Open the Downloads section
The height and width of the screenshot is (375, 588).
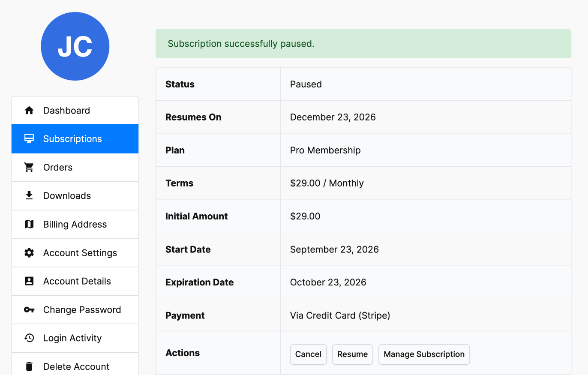(x=75, y=196)
